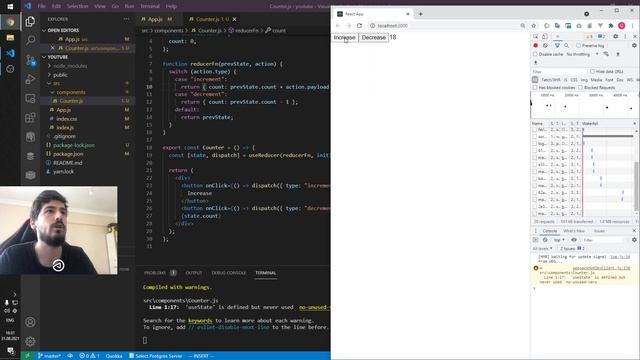640x360 pixels.
Task: Collapse the Open Editors section
Action: (x=63, y=30)
